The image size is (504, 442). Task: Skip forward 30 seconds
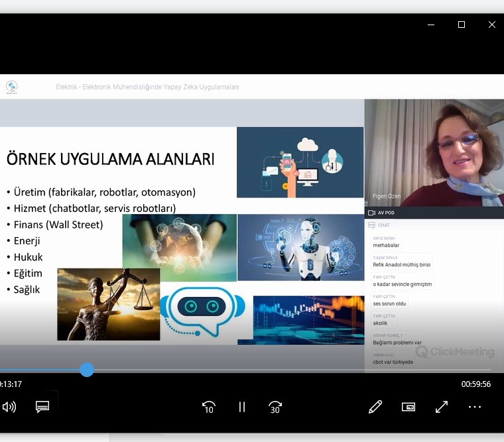pos(275,407)
